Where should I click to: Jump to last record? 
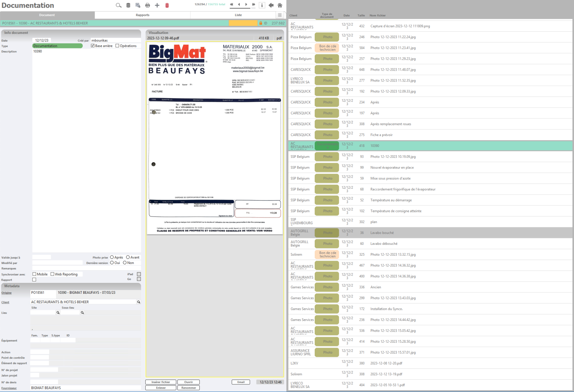point(254,5)
